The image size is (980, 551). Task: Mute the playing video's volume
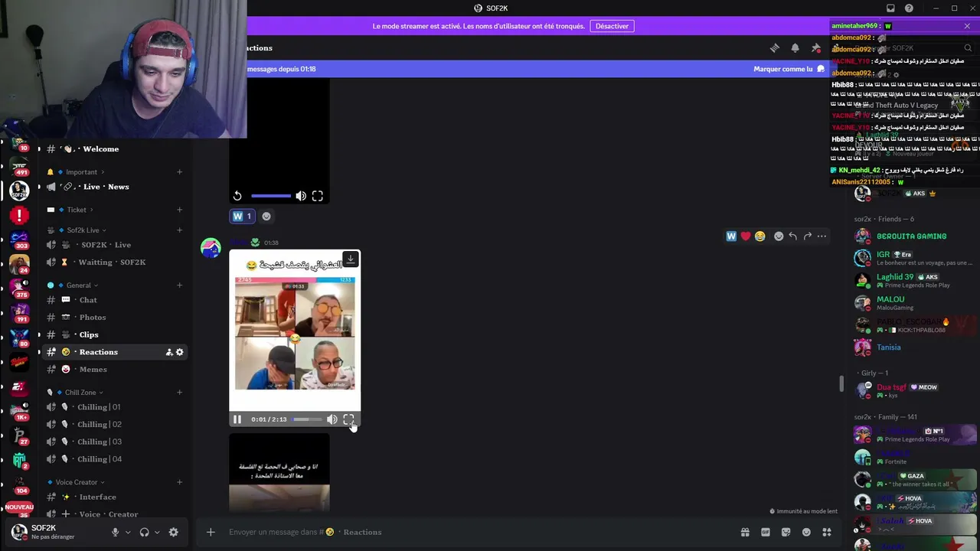pyautogui.click(x=332, y=419)
